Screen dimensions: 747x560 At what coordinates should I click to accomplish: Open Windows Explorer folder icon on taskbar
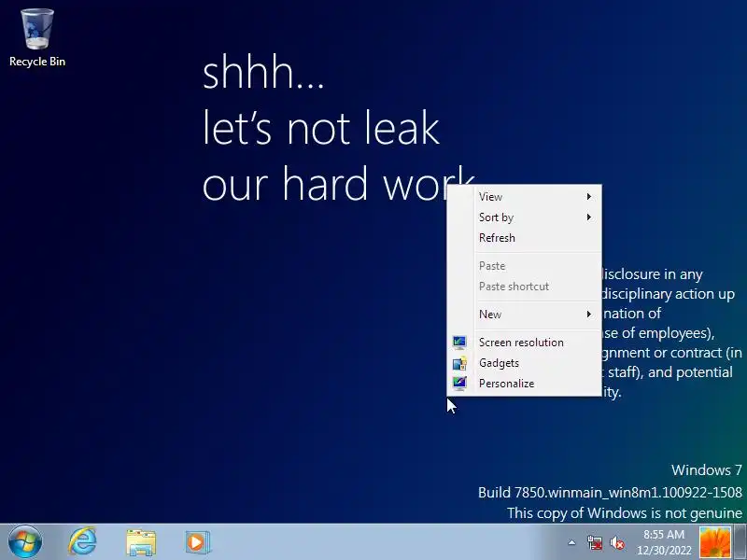[x=141, y=542]
